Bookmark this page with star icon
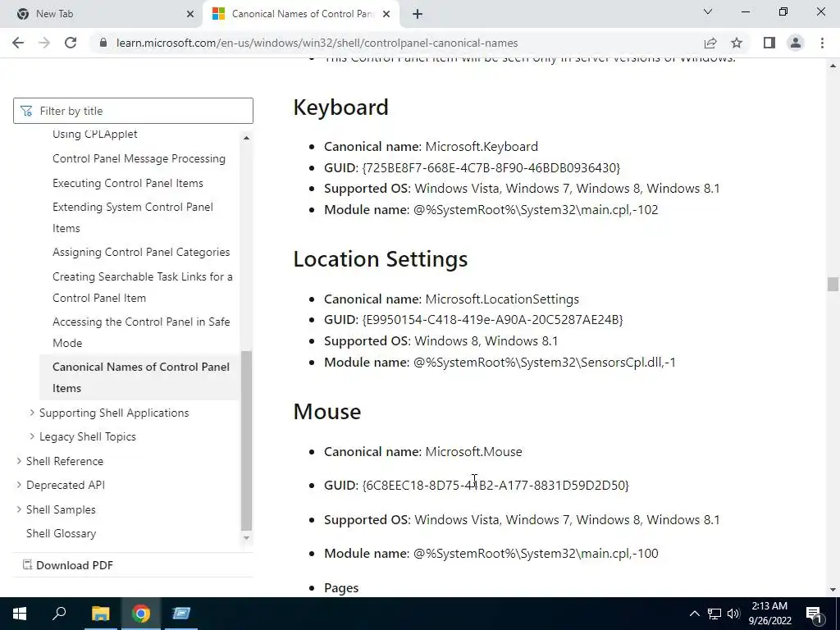The height and width of the screenshot is (630, 840). click(x=737, y=43)
